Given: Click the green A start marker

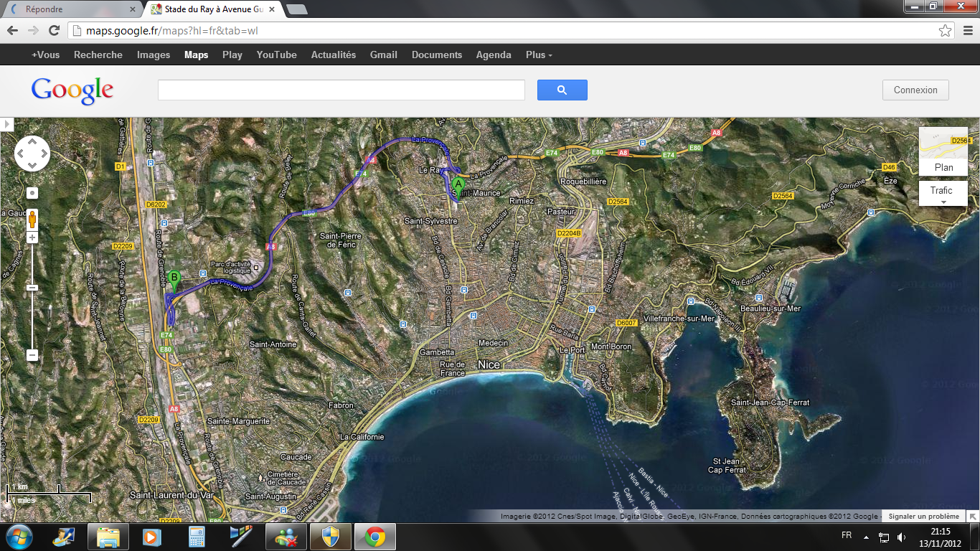Looking at the screenshot, I should [x=458, y=188].
